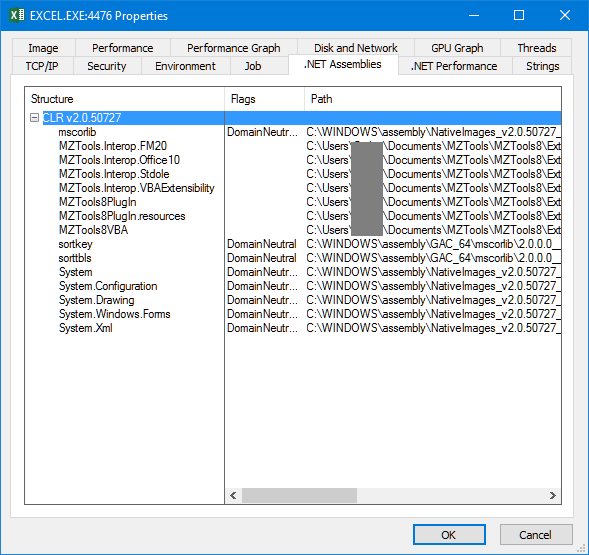Viewport: 589px width, 555px height.
Task: Open the Environment tab
Action: point(185,66)
